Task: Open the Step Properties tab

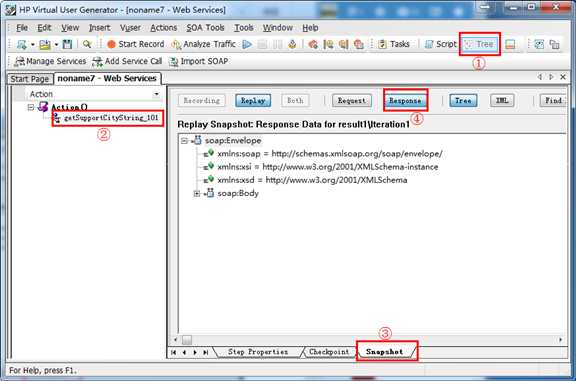Action: 258,352
